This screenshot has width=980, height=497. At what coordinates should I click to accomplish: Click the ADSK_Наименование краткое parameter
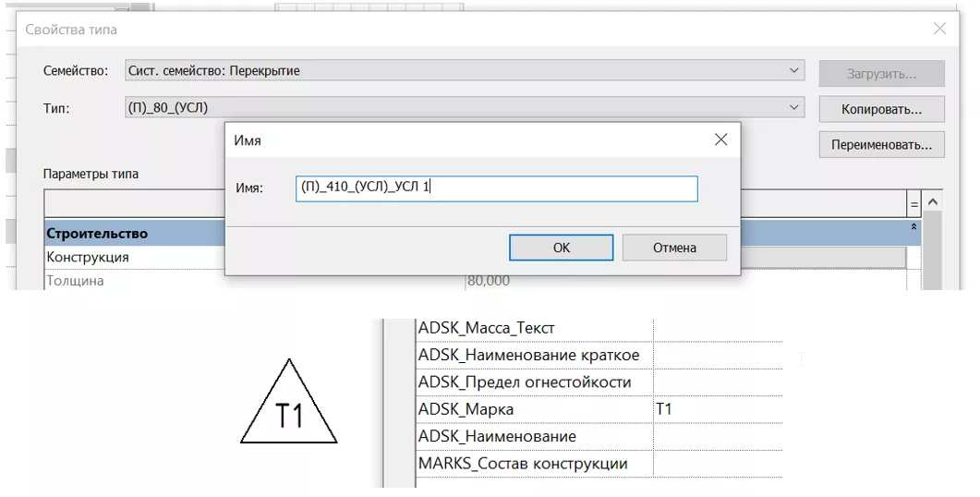tap(528, 355)
